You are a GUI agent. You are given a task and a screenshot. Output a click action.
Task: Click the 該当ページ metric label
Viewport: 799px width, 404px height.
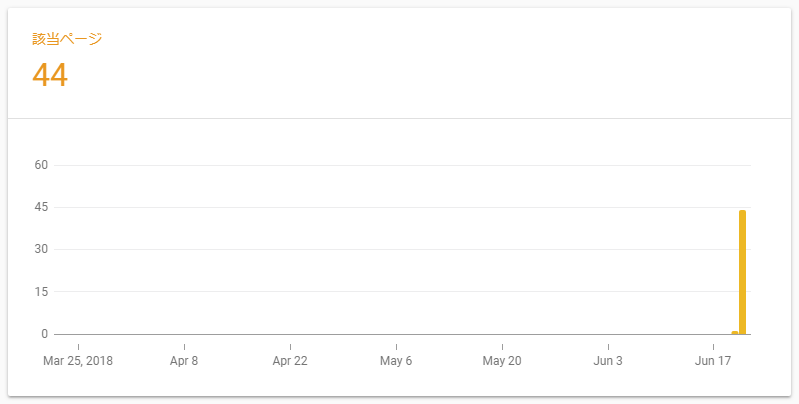click(x=67, y=39)
